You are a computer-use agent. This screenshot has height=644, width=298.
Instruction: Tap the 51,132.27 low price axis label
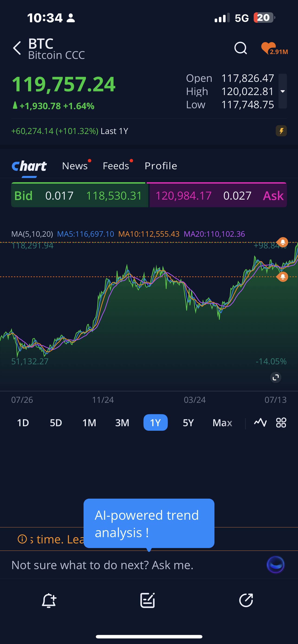point(30,361)
